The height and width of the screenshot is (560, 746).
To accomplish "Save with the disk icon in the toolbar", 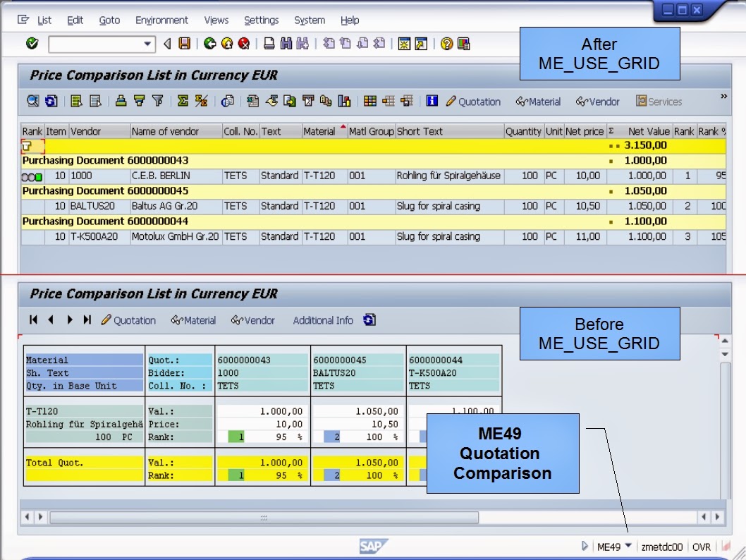I will pyautogui.click(x=185, y=44).
